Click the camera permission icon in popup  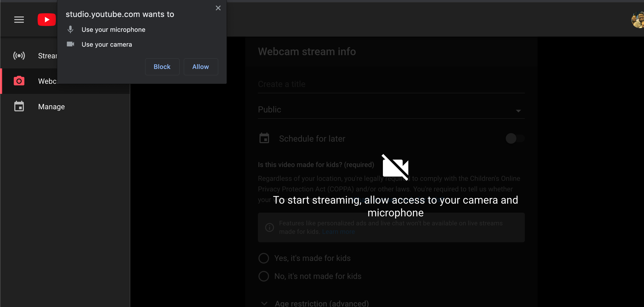pos(70,44)
